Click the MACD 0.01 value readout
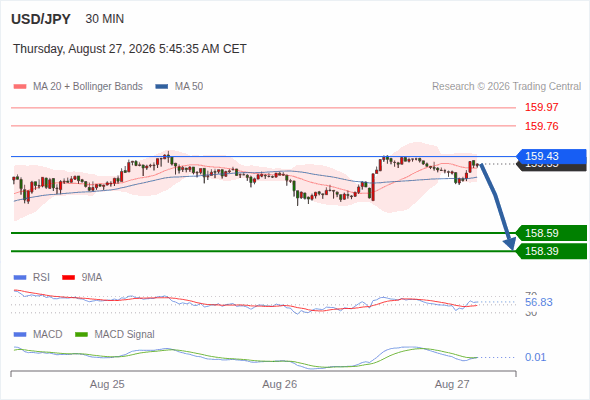The height and width of the screenshot is (400, 590). click(x=535, y=357)
